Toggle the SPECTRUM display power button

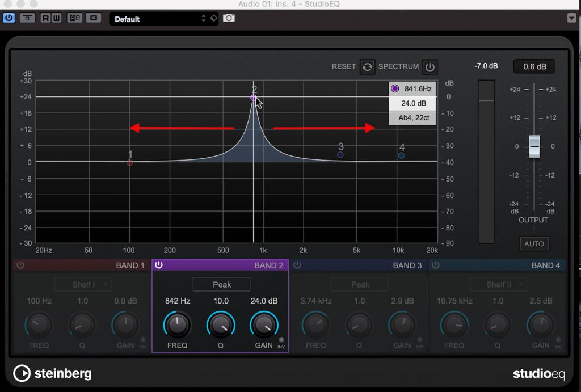click(x=430, y=67)
